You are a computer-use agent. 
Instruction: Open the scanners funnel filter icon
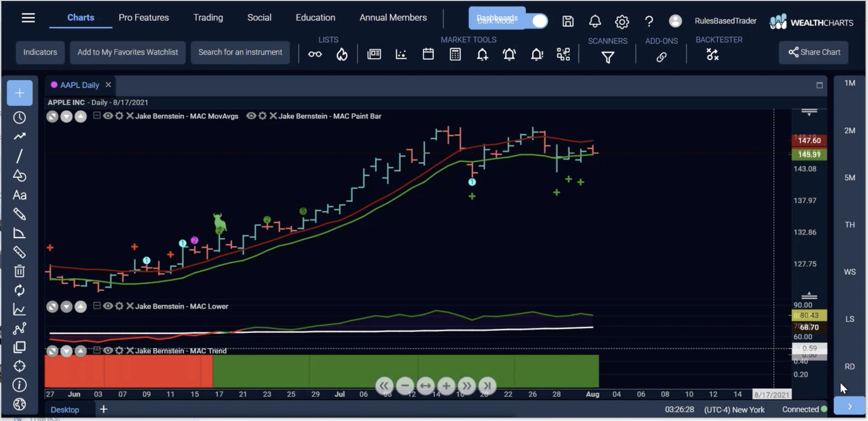click(x=608, y=57)
